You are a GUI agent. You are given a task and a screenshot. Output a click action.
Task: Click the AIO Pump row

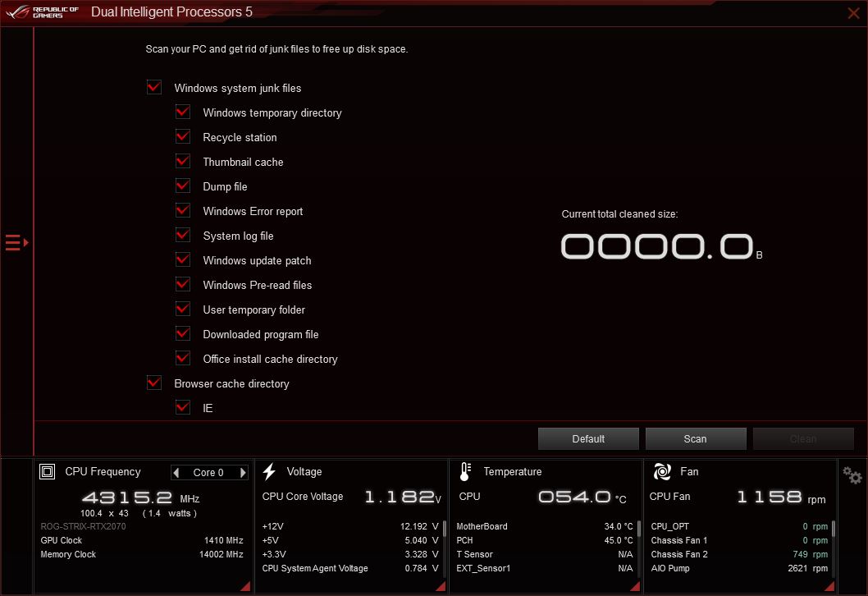tap(739, 568)
